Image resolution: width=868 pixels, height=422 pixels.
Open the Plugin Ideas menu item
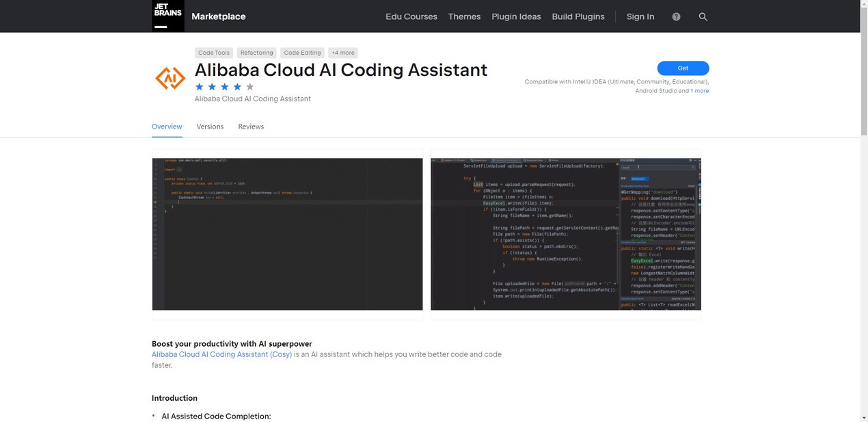point(516,16)
